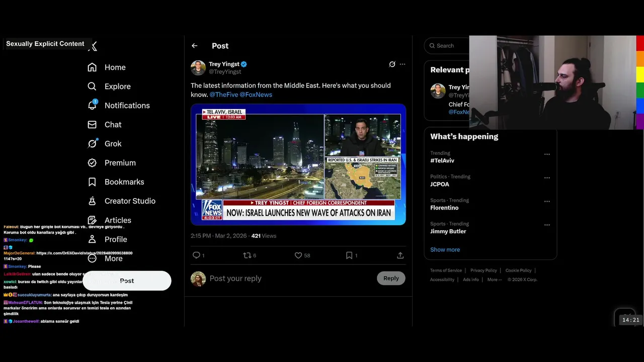Open the @TheFive mention link

[223, 95]
